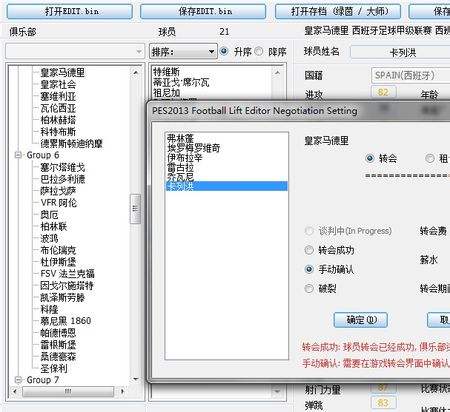Select 圣保利 in the club tree
The image size is (450, 412).
pyautogui.click(x=54, y=368)
